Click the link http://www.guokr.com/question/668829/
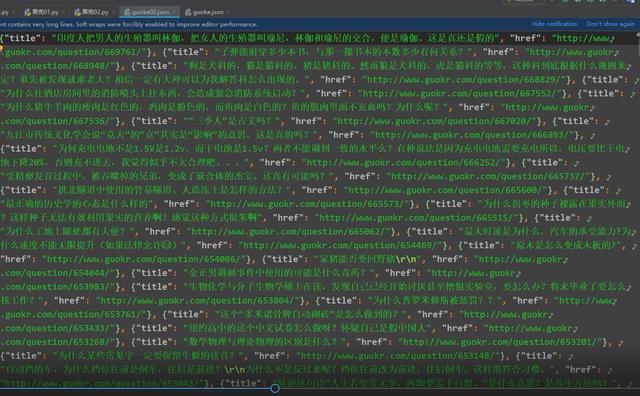Image resolution: width=640 pixels, height=396 pixels. tap(463, 80)
